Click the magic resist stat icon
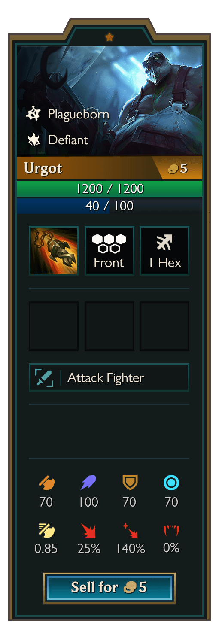219x644 pixels. (x=171, y=483)
